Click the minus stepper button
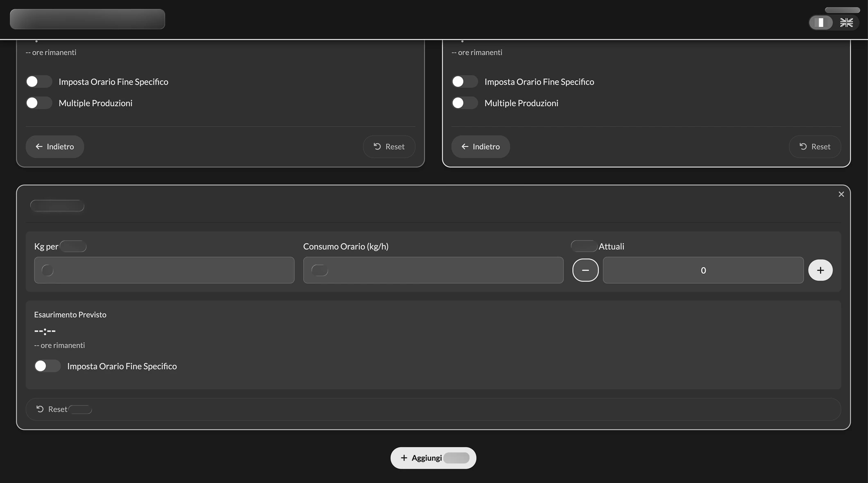 pyautogui.click(x=585, y=270)
